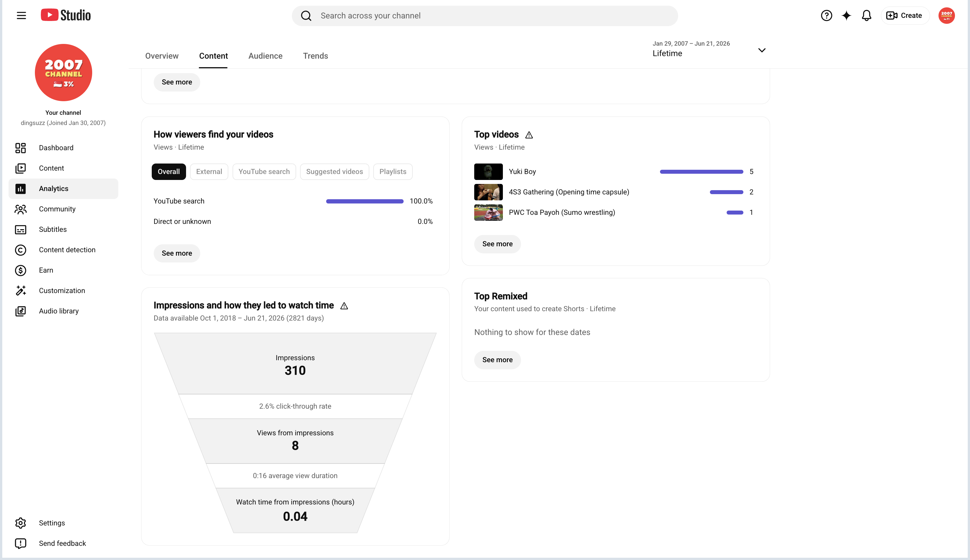Click the YouTube Studio logo

66,15
